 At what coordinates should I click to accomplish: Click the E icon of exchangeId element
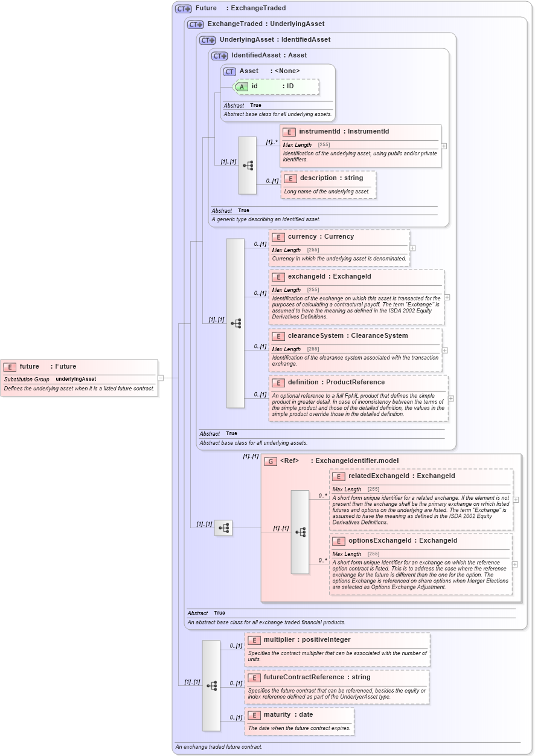tap(278, 277)
